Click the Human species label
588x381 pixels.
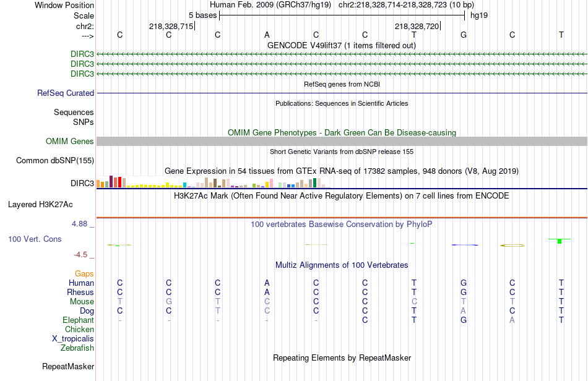pos(81,283)
